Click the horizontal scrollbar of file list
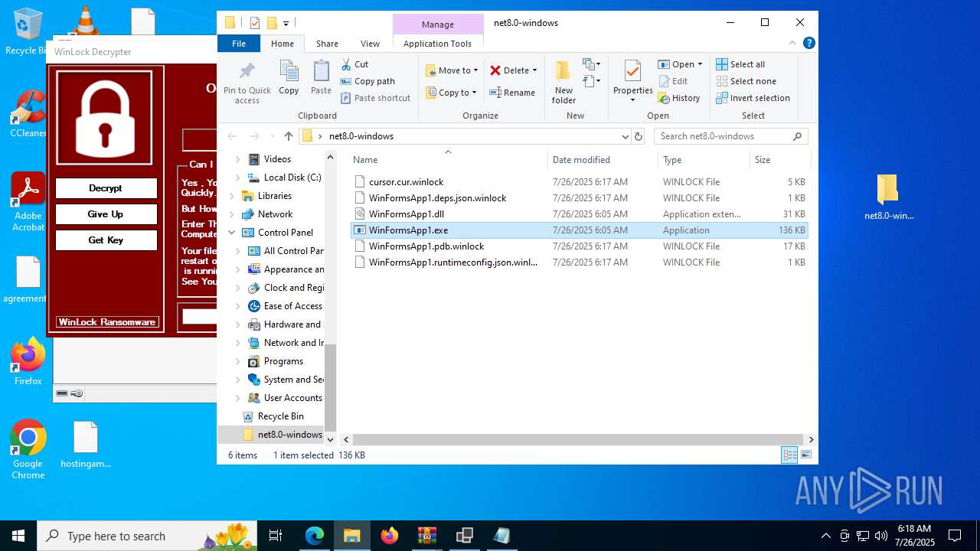This screenshot has height=551, width=980. tap(580, 440)
